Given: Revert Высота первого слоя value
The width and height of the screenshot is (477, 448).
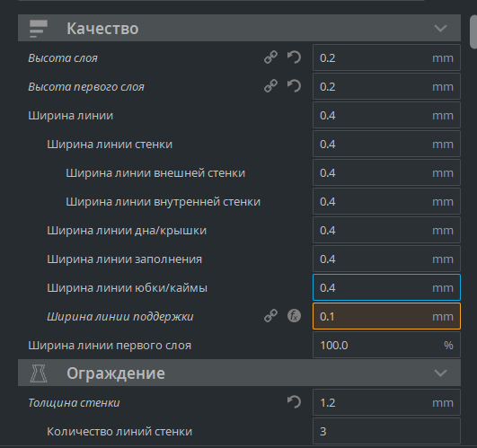Looking at the screenshot, I should pos(294,86).
